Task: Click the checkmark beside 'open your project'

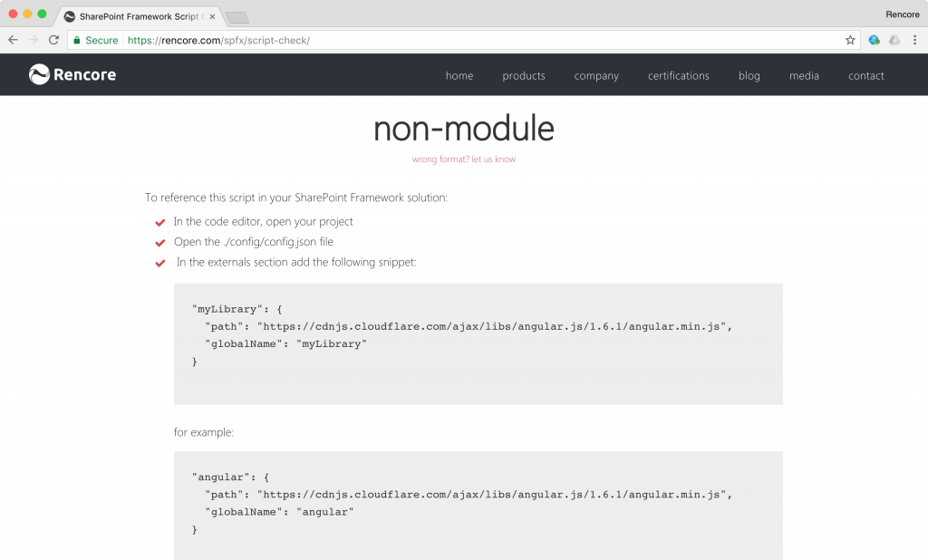Action: [159, 222]
